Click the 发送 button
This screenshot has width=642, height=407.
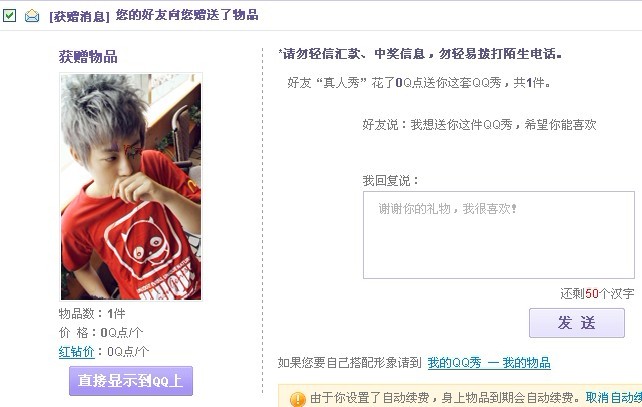pyautogui.click(x=576, y=323)
